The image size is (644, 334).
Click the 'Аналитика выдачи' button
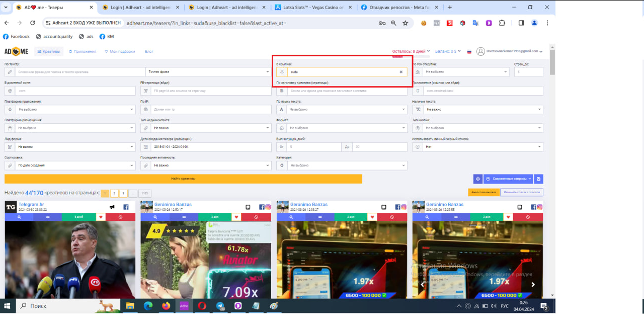[x=483, y=192]
